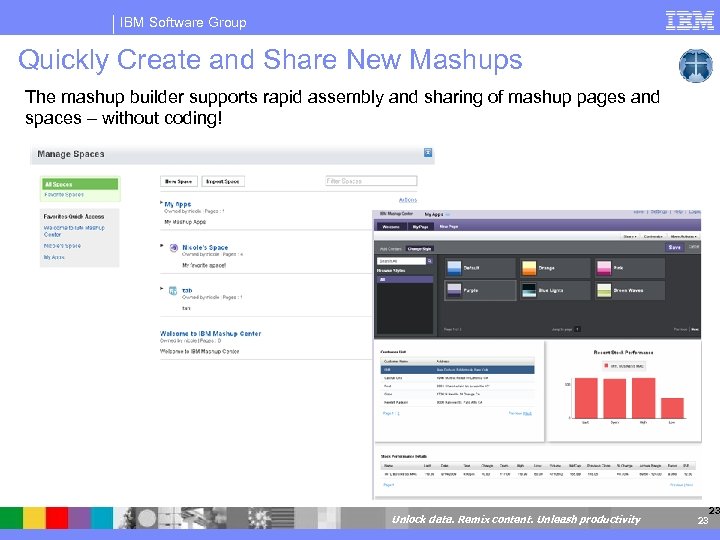Select All under Browse Styles
Screen dimensions: 720x540
(x=405, y=279)
